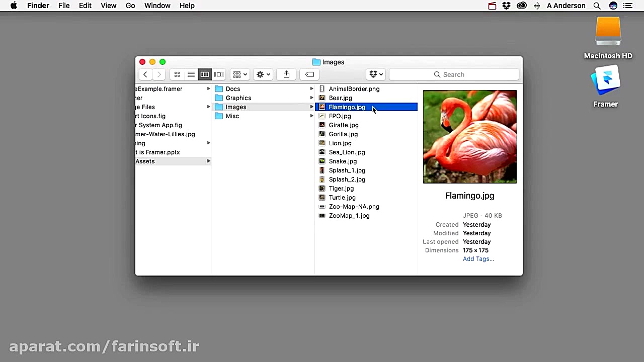Switch to icon view in Finder toolbar
Viewport: 644px width, 362px height.
(x=177, y=74)
